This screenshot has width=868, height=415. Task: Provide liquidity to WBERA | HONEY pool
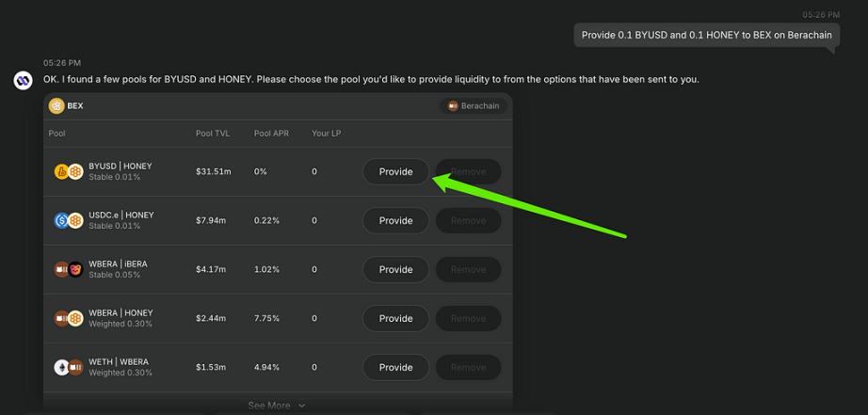[395, 319]
